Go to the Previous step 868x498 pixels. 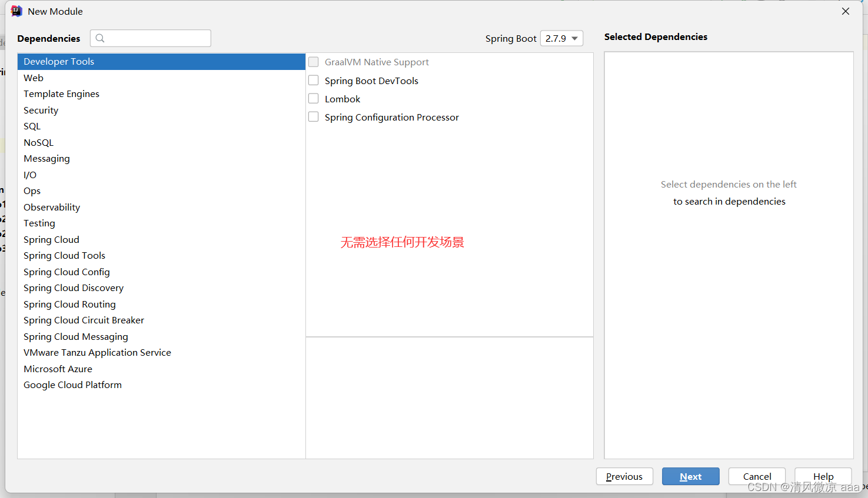624,476
